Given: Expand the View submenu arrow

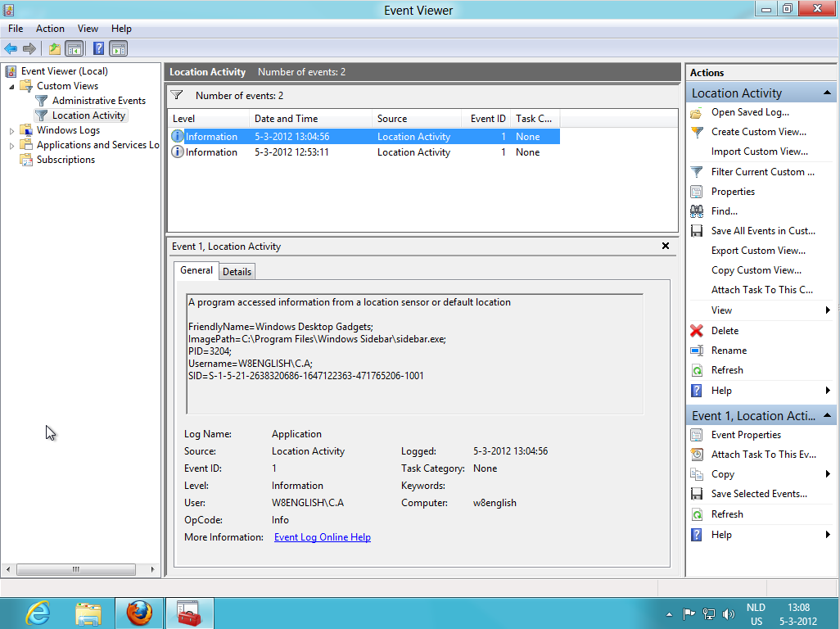Looking at the screenshot, I should [x=828, y=310].
